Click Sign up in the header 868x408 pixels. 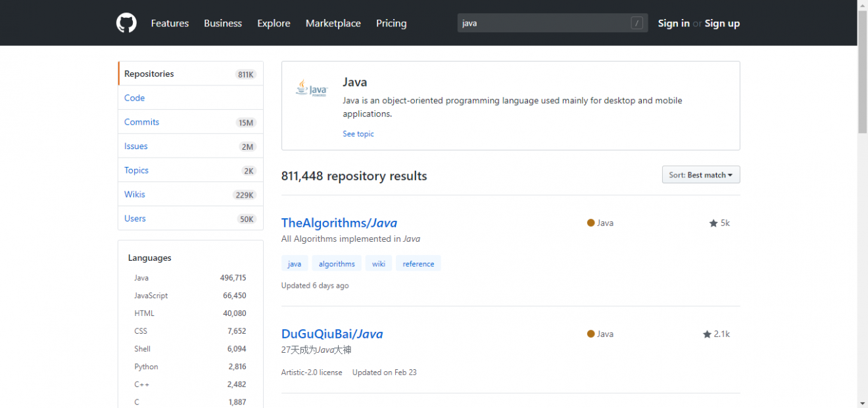coord(722,23)
